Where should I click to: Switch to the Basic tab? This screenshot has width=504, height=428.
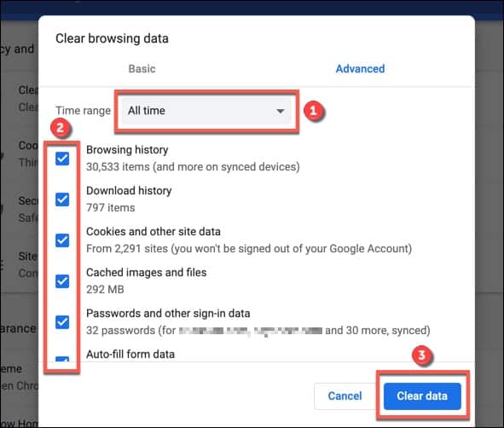[x=142, y=69]
